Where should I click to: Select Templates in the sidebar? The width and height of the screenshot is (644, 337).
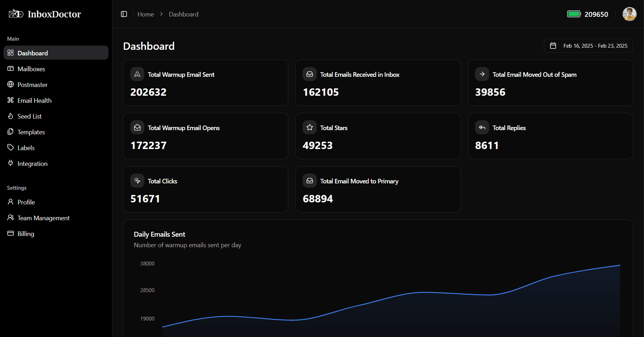click(x=56, y=132)
